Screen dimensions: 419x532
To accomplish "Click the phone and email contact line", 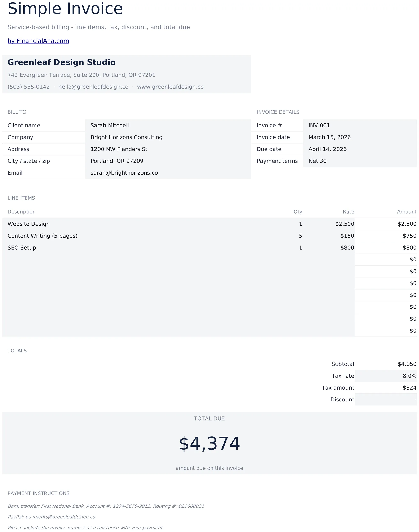I will (106, 87).
